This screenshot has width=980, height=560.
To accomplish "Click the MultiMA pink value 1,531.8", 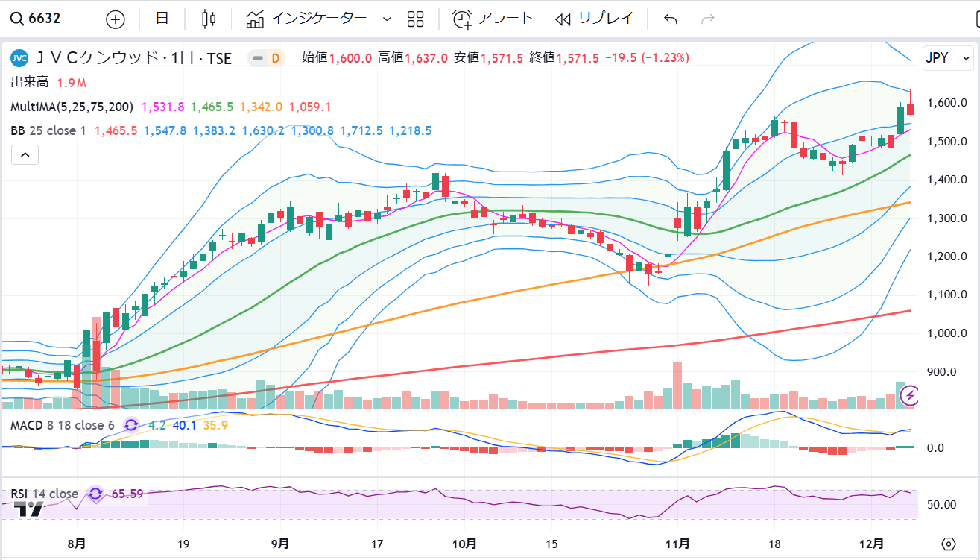I will (x=162, y=107).
